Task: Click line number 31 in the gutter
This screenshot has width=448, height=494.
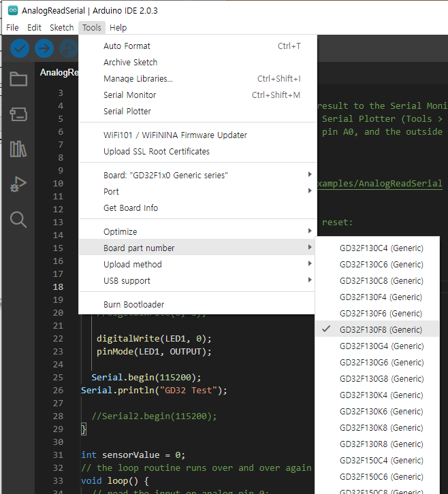Action: (x=58, y=455)
